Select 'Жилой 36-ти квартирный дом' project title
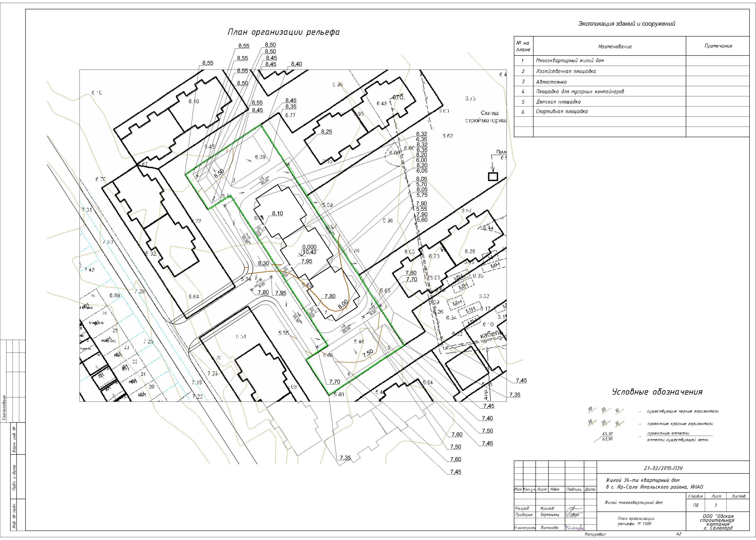 click(643, 480)
